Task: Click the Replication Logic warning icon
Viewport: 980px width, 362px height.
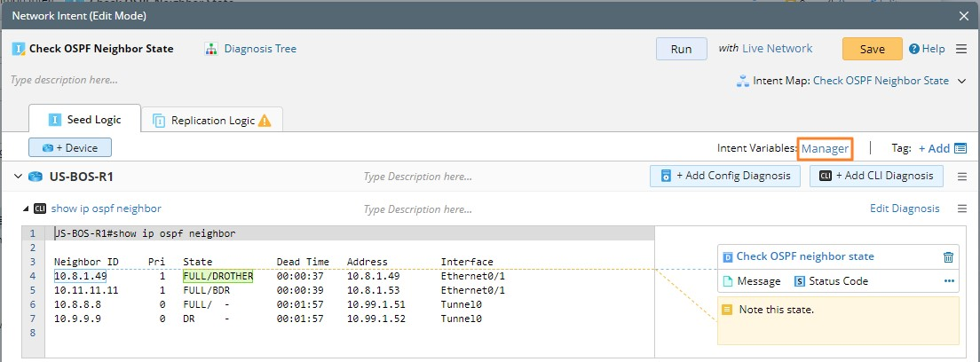Action: [x=265, y=121]
